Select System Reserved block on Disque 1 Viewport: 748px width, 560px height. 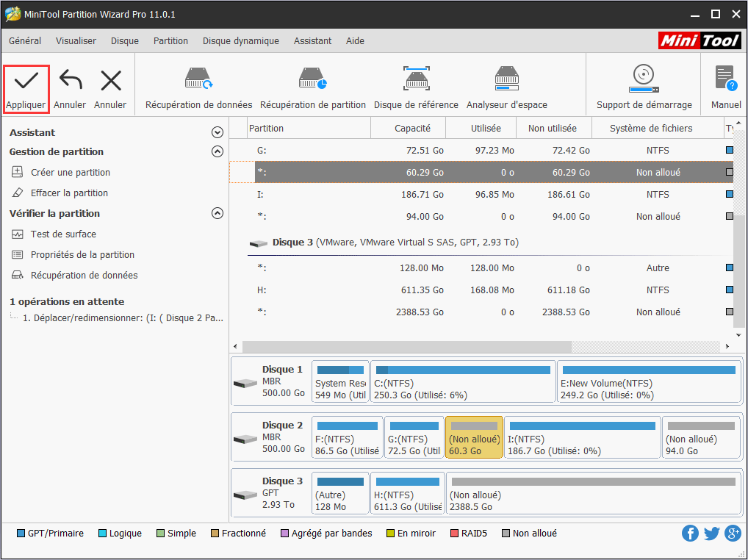coord(341,381)
